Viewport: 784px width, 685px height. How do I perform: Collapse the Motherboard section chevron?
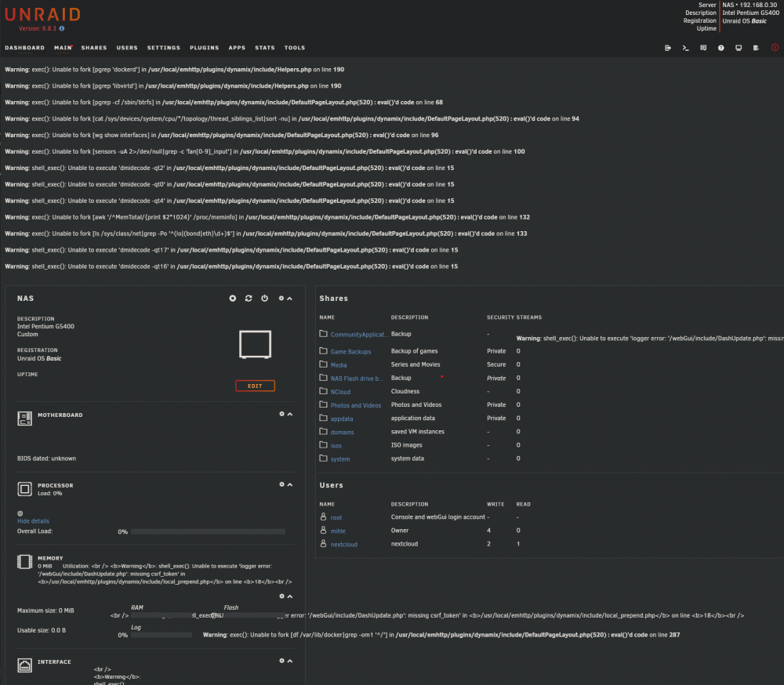click(290, 414)
